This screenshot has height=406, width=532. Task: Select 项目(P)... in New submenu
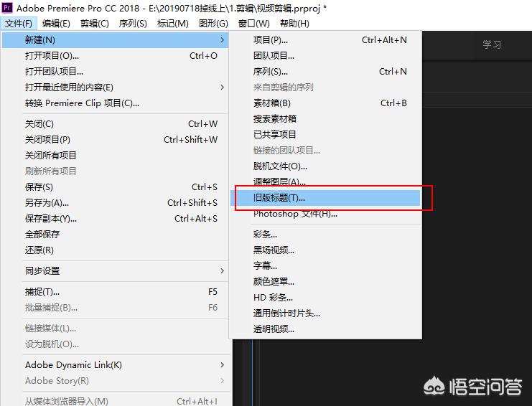325,40
